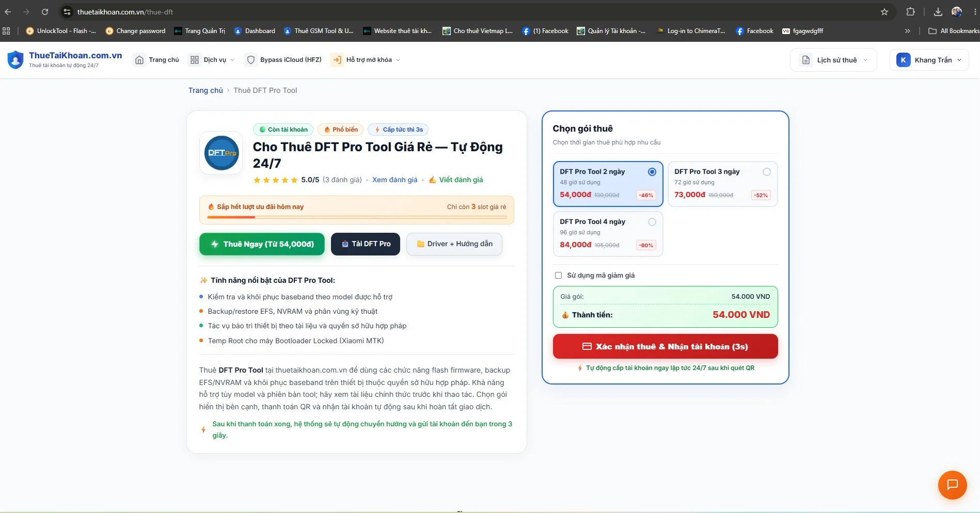Click the five-star rating row

pos(276,180)
